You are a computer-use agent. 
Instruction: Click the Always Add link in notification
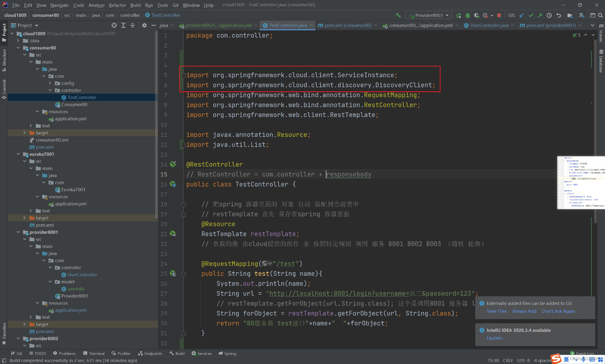click(524, 311)
